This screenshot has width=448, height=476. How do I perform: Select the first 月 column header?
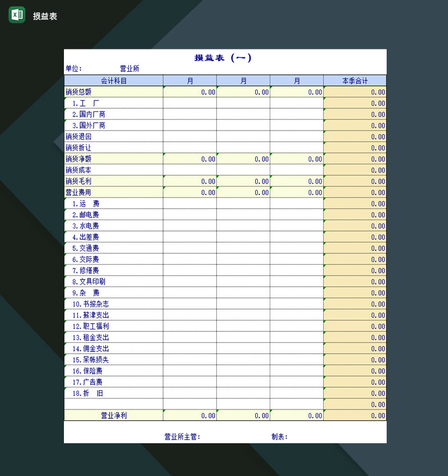[190, 81]
